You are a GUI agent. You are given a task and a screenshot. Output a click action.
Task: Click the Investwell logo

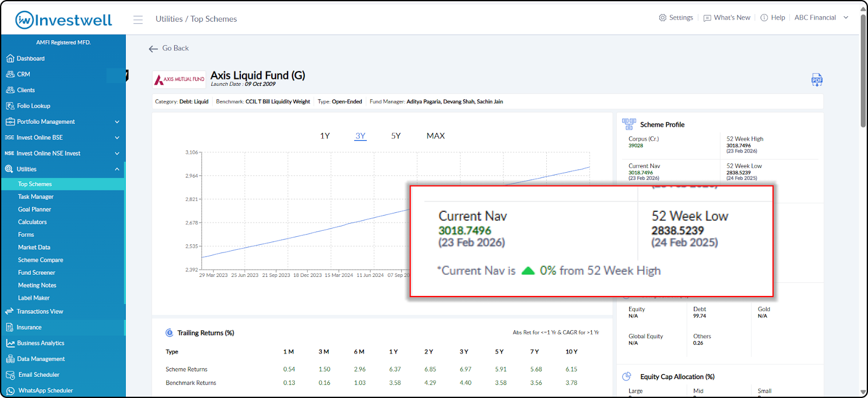pos(63,20)
